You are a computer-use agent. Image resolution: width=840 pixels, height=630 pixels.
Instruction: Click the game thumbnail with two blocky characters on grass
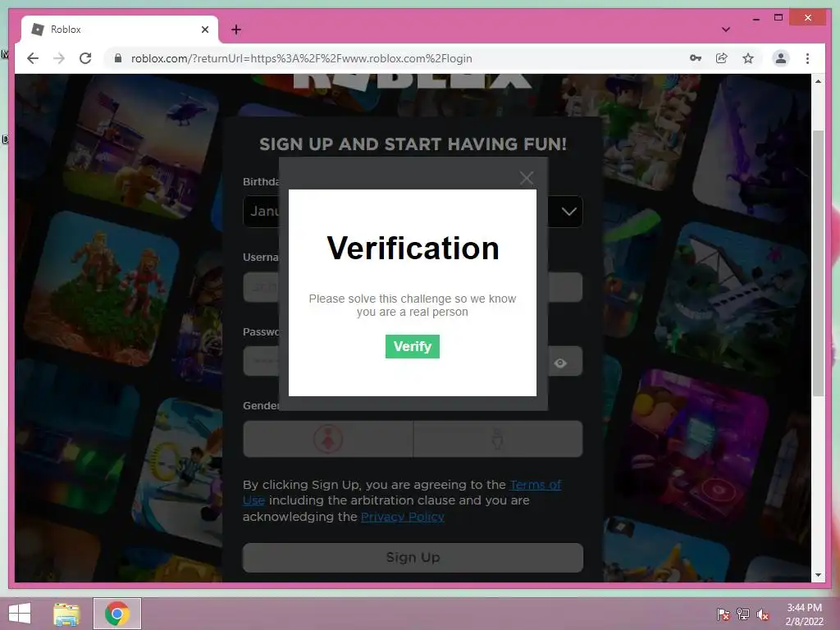tap(102, 288)
